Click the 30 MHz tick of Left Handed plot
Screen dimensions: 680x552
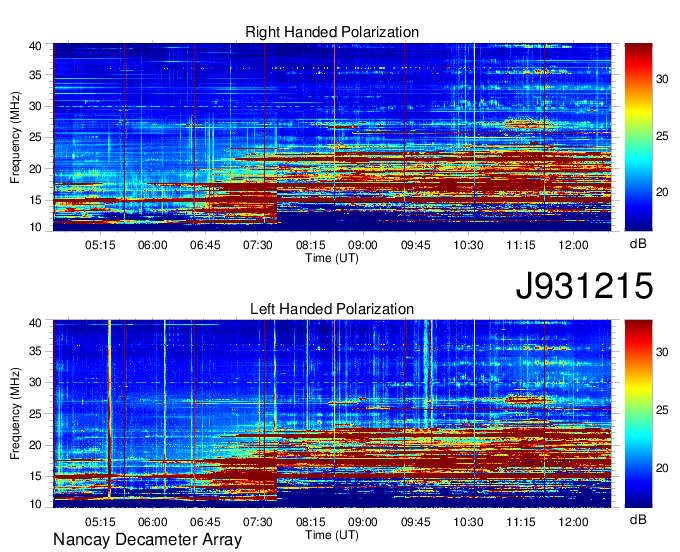click(36, 382)
